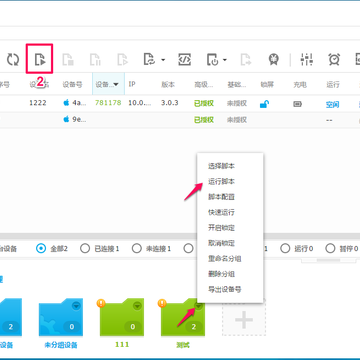The height and width of the screenshot is (360, 360).
Task: Click the horizontal scrollbar below the device list
Action: (x=180, y=236)
